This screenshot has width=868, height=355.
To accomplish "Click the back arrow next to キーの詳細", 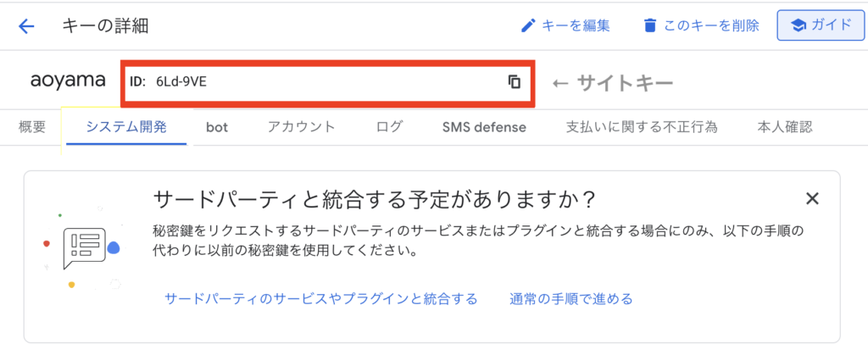I will [26, 25].
